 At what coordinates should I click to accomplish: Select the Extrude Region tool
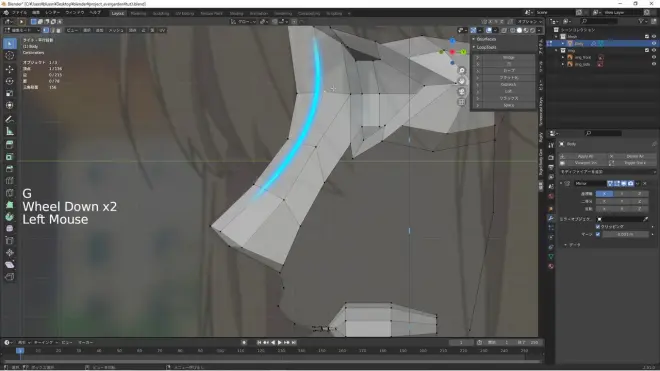[x=10, y=145]
